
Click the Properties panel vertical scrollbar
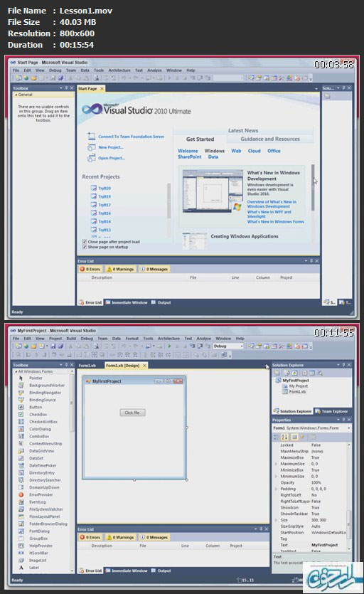coord(349,525)
